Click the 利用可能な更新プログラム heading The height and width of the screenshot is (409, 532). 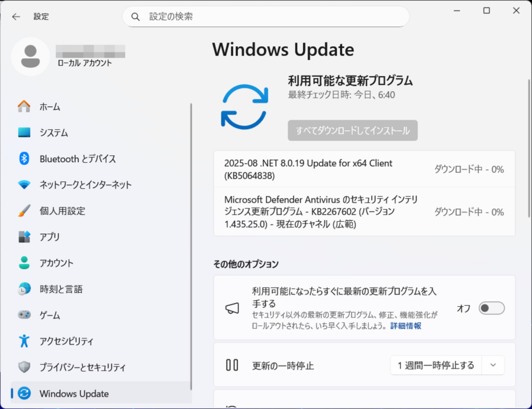pos(350,81)
